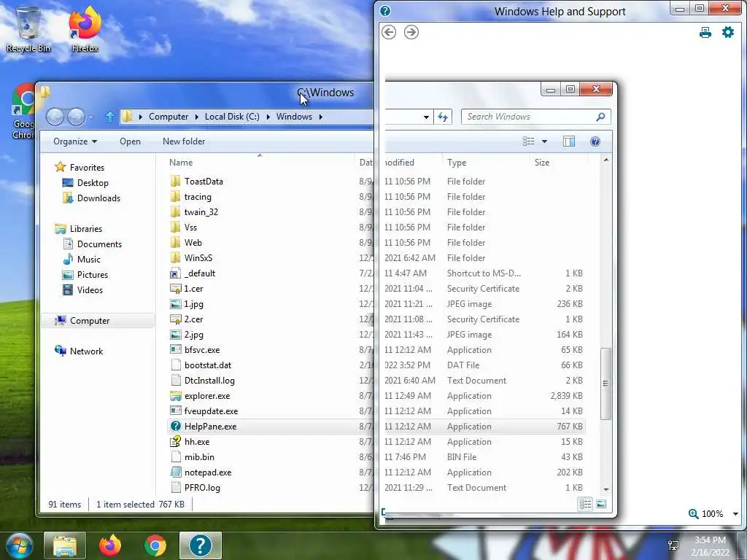Click Open in the Explorer toolbar
Viewport: 747px width, 560px height.
[x=130, y=141]
